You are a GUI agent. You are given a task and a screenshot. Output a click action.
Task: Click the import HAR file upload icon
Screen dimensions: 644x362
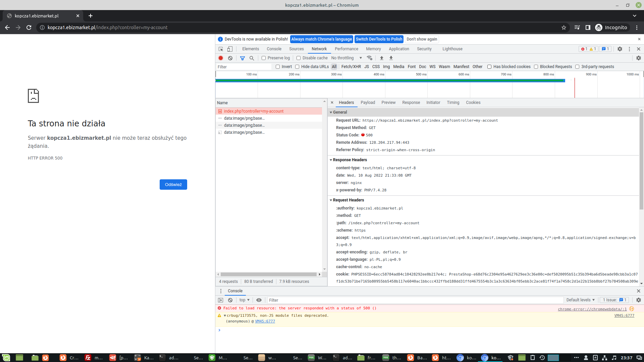(x=381, y=58)
